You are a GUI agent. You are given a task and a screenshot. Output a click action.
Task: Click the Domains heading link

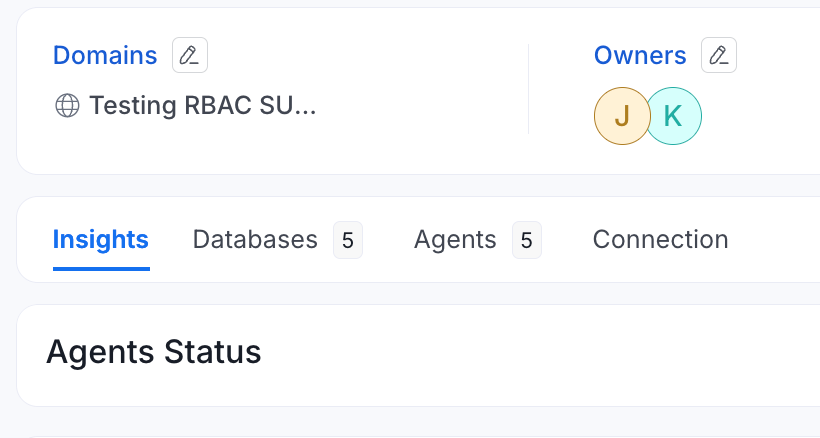point(105,55)
